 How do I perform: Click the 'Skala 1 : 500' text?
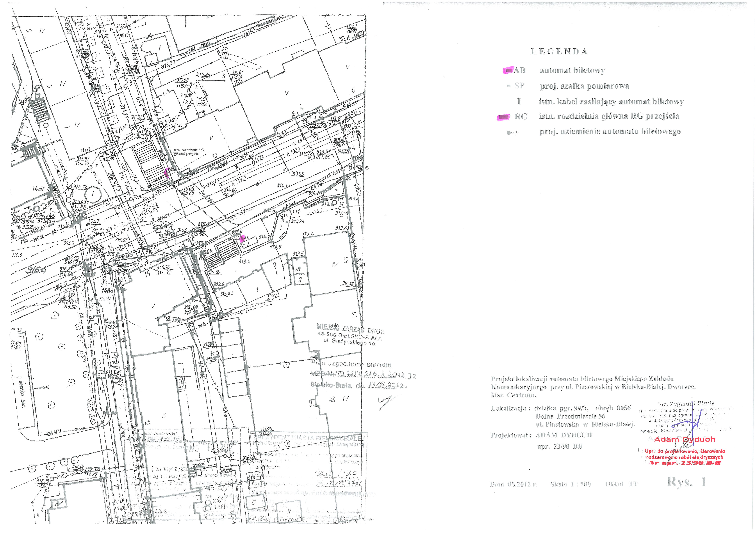pyautogui.click(x=570, y=484)
